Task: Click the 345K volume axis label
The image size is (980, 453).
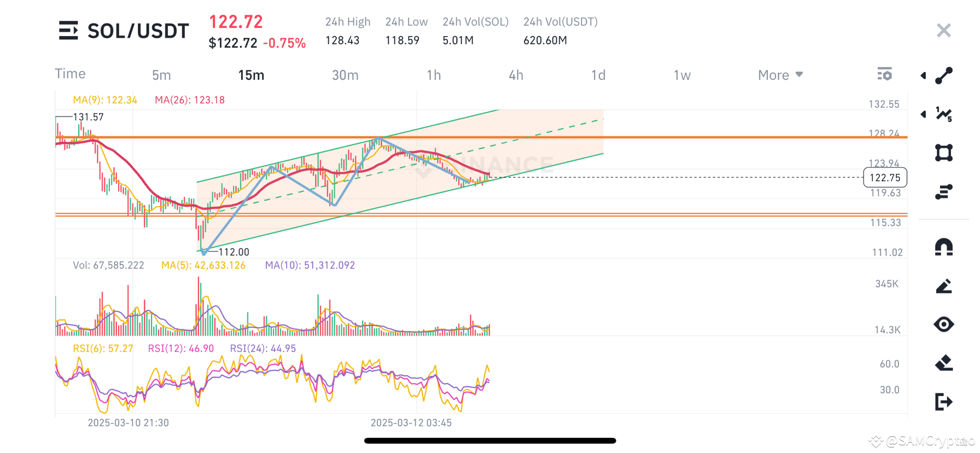Action: [x=886, y=284]
